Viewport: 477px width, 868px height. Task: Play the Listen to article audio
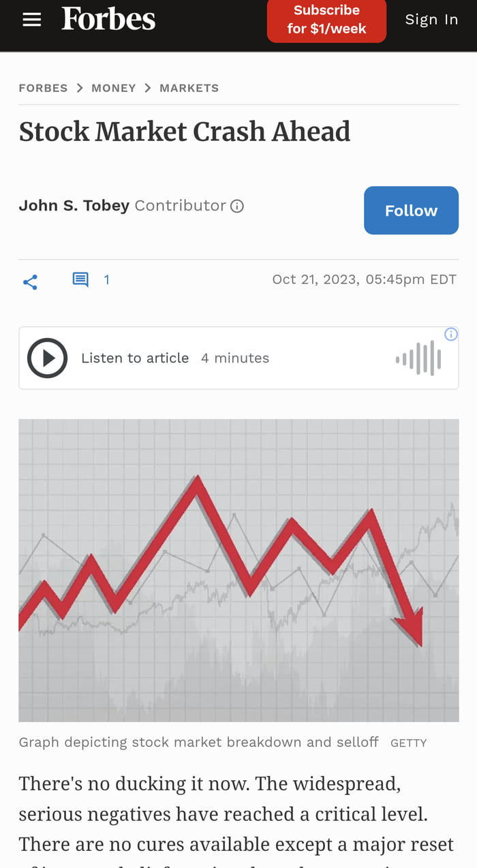(47, 358)
